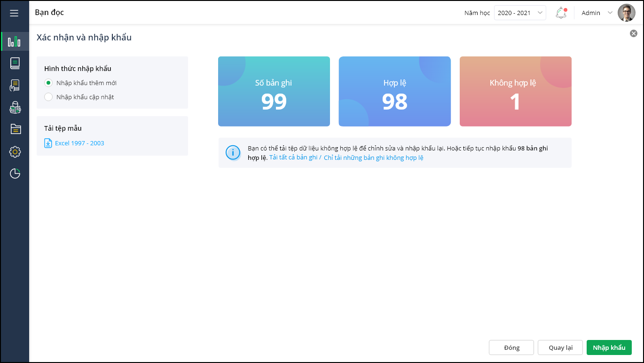Click the Số bản ghi 99 card
Image resolution: width=644 pixels, height=363 pixels.
(274, 91)
